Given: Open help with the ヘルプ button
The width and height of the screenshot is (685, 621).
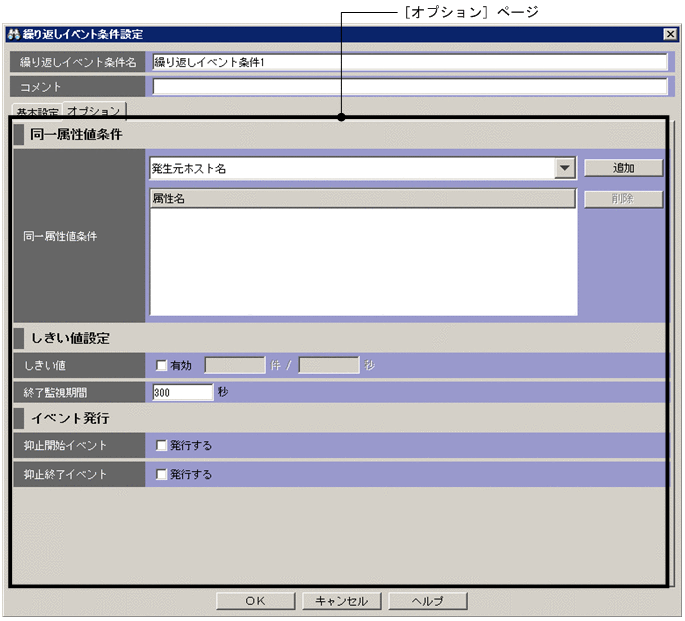Looking at the screenshot, I should (x=428, y=601).
